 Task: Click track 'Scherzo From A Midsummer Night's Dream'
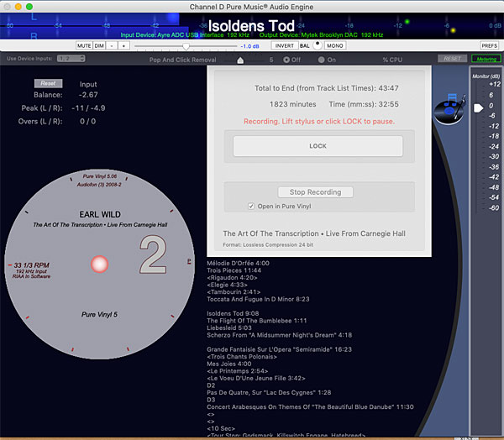pos(280,335)
